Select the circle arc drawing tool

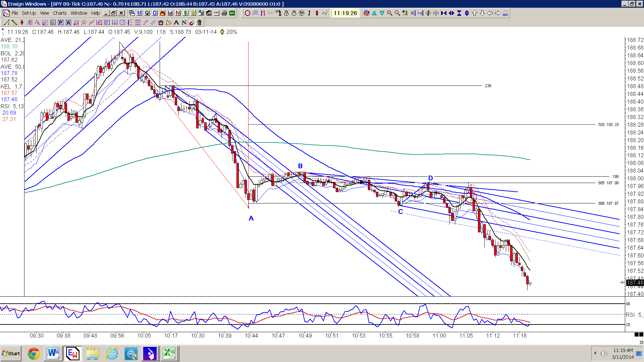(122, 22)
